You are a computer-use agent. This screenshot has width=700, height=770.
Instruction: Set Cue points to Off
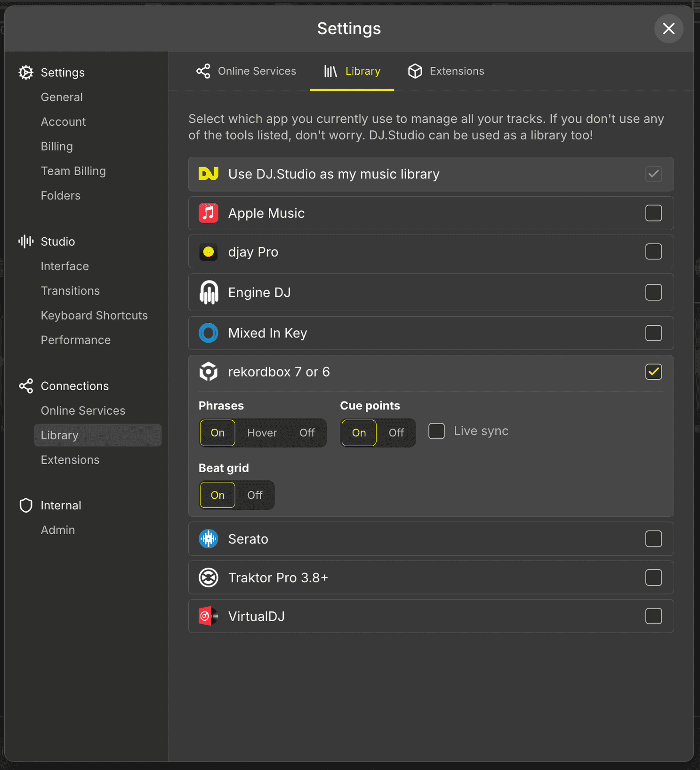[x=396, y=433]
